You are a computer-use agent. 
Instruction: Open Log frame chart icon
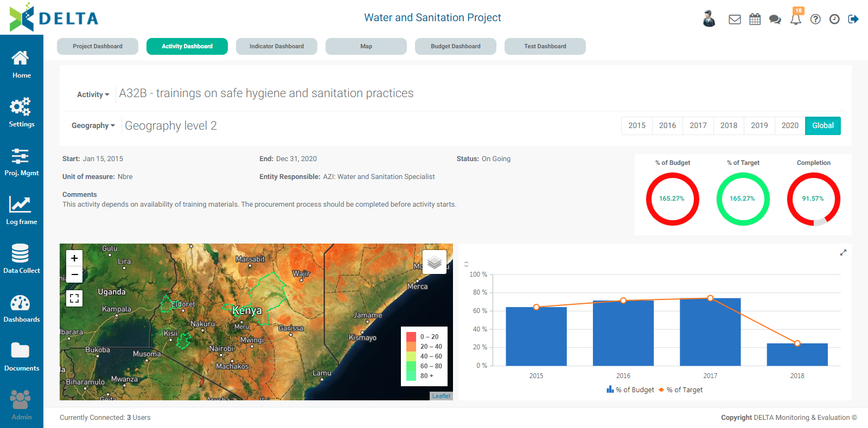coord(21,210)
